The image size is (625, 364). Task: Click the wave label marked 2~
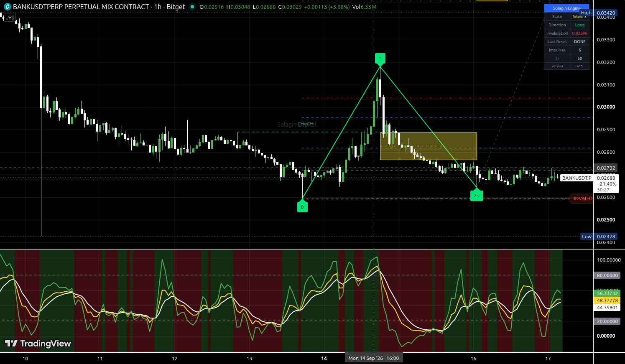[477, 195]
